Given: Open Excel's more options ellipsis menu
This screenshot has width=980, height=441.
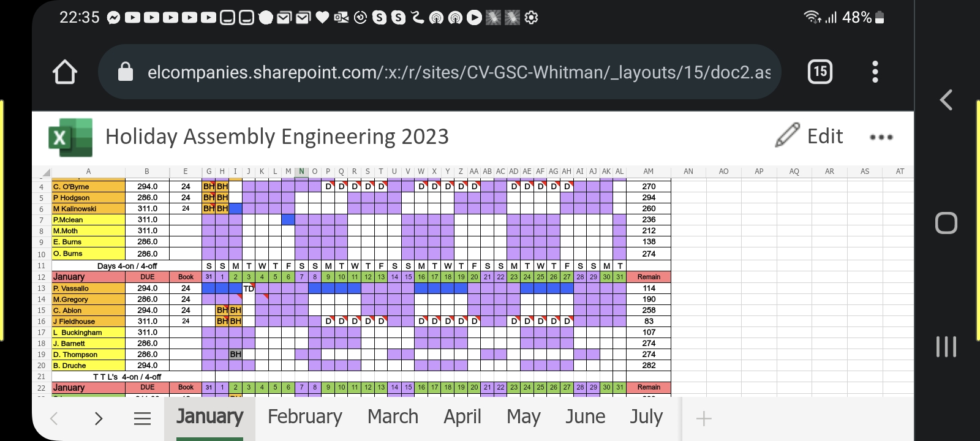Looking at the screenshot, I should [x=881, y=137].
